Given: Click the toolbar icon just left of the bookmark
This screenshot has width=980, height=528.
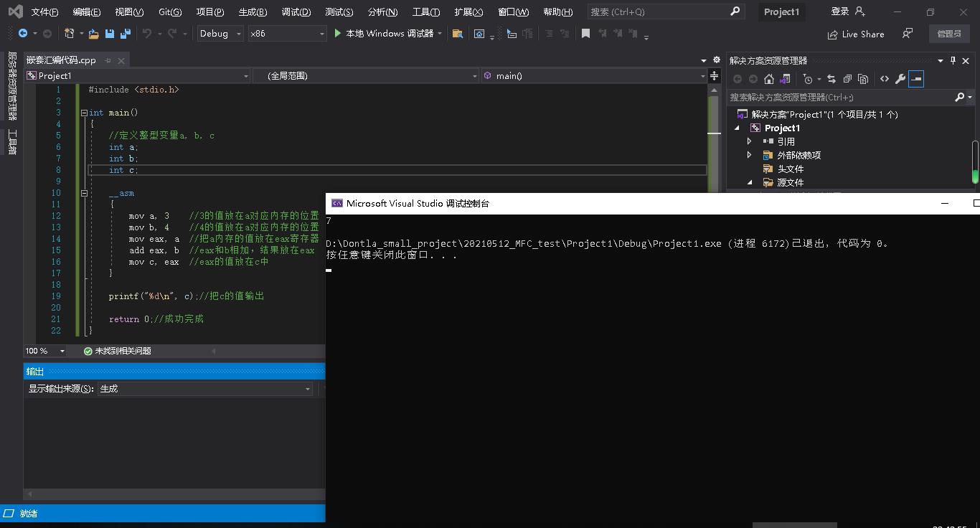Looking at the screenshot, I should (564, 34).
